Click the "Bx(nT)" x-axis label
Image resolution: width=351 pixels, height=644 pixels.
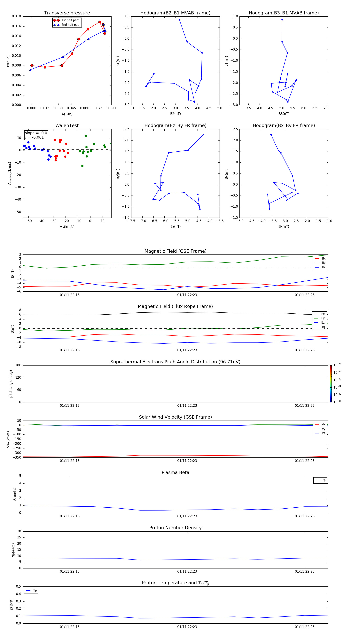pos(284,227)
